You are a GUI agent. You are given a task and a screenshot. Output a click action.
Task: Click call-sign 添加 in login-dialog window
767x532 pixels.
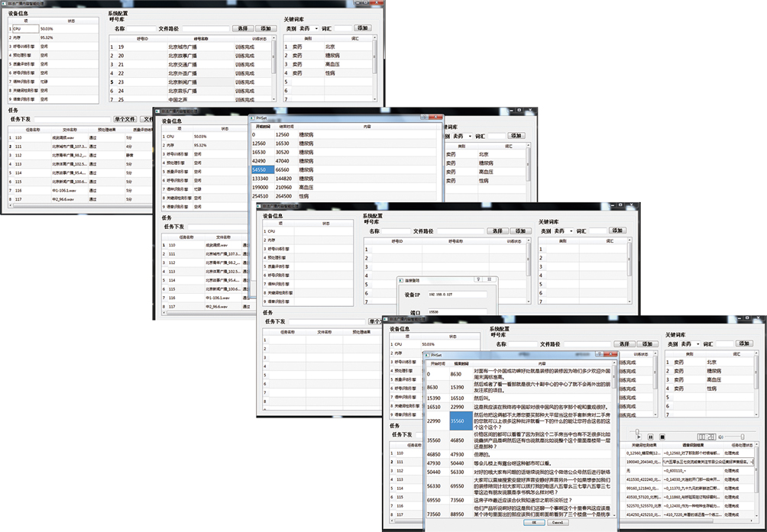point(520,231)
